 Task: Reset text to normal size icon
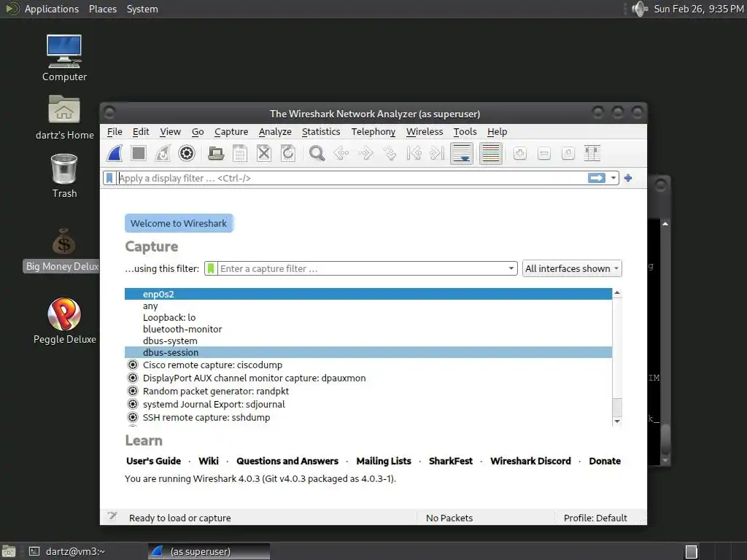(568, 153)
